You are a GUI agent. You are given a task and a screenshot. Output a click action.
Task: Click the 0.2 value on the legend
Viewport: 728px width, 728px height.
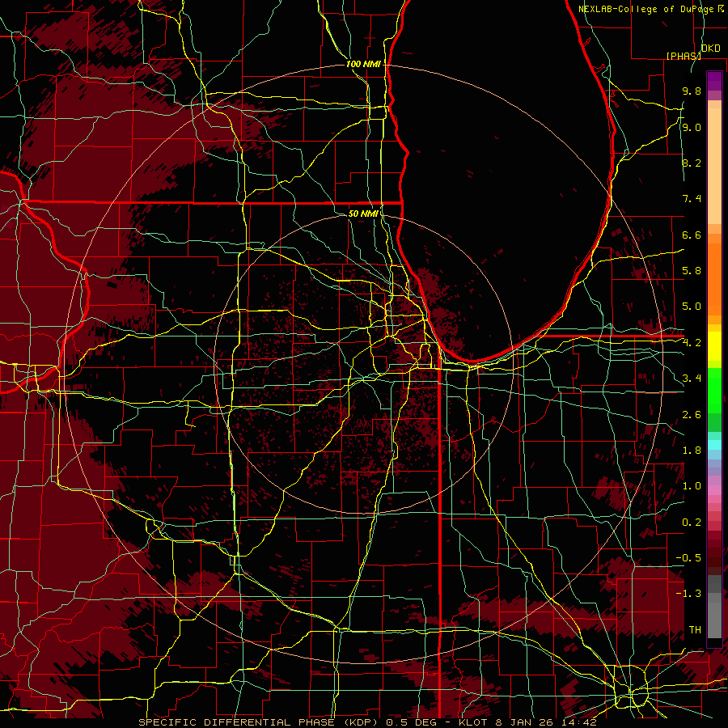point(692,523)
